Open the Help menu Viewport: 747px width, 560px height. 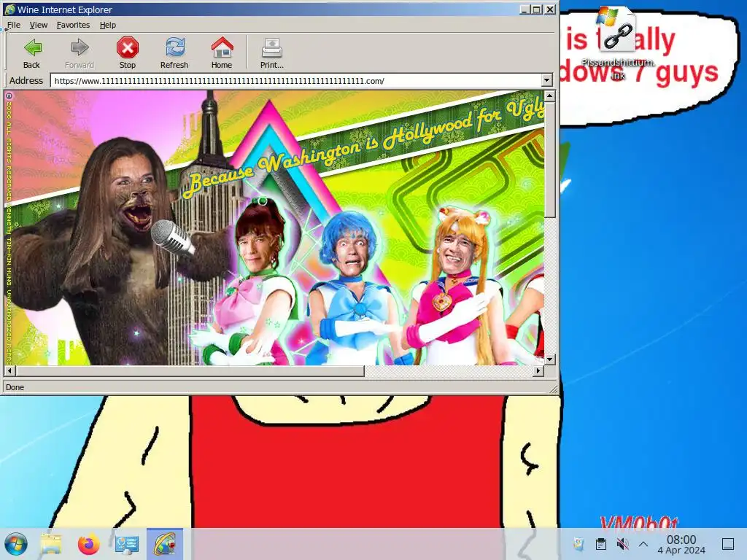click(x=108, y=25)
